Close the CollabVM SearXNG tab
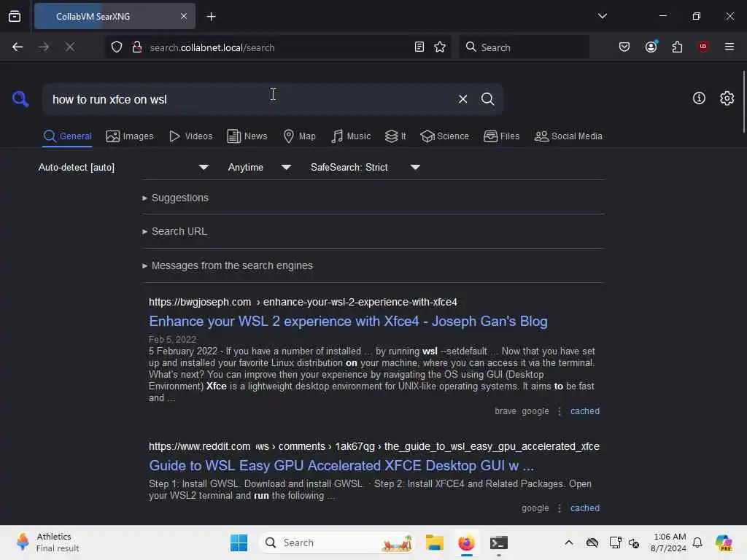The width and height of the screenshot is (747, 560). (183, 17)
